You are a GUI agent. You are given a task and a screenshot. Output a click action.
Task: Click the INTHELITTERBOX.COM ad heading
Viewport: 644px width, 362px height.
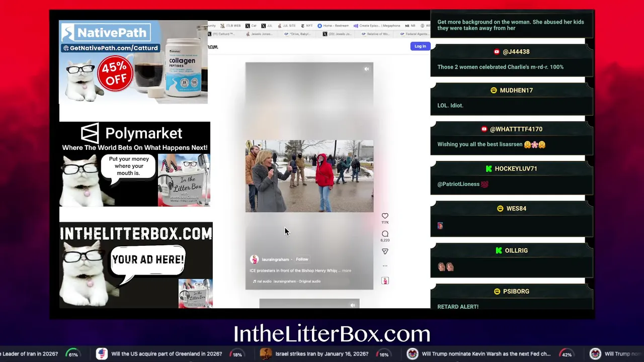[136, 233]
